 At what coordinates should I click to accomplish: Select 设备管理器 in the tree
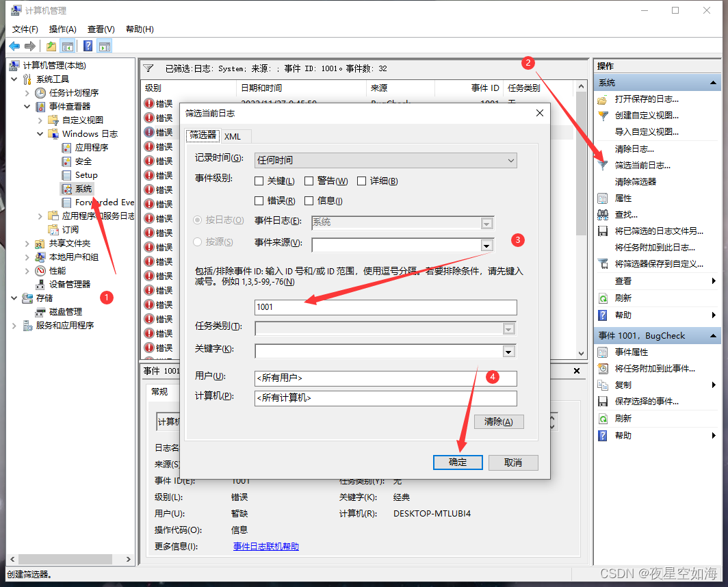[70, 284]
